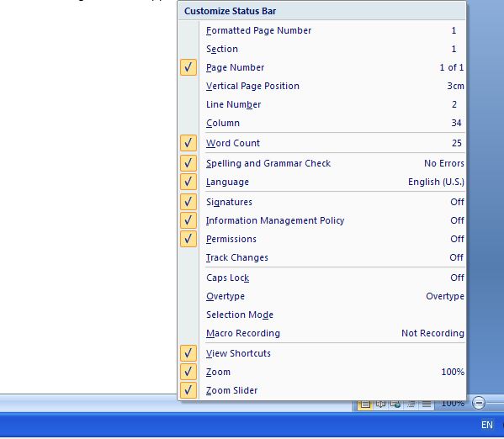Switch to Web Layout view icon
The height and width of the screenshot is (439, 504).
[395, 405]
